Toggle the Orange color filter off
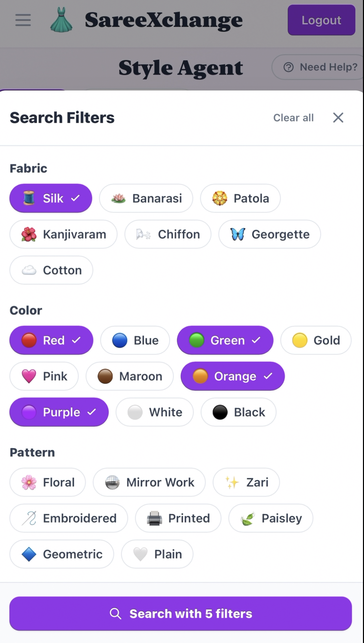Image resolution: width=364 pixels, height=643 pixels. [232, 376]
